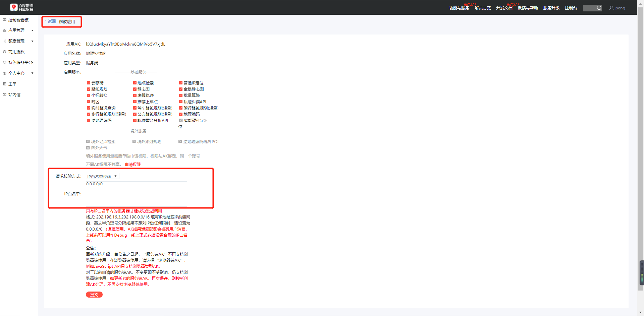644x316 pixels.
Task: Click the 控制台看板 dashboard icon in sidebar
Action: [5, 20]
